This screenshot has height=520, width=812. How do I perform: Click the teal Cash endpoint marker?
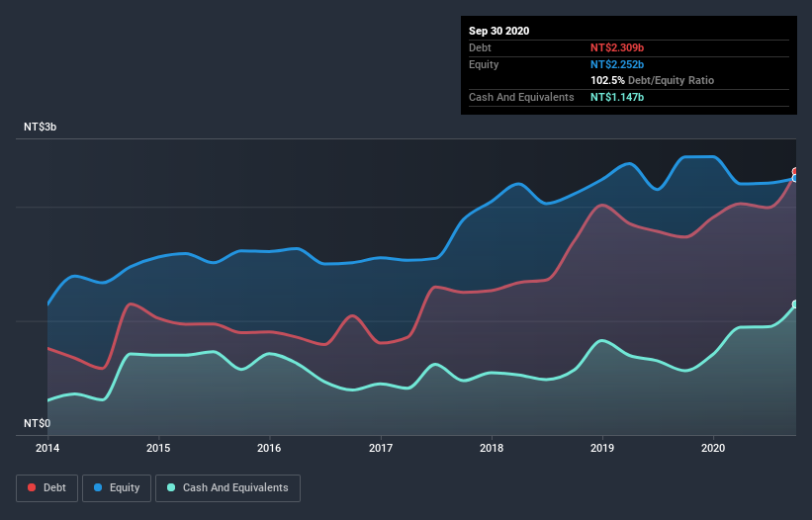pos(795,304)
